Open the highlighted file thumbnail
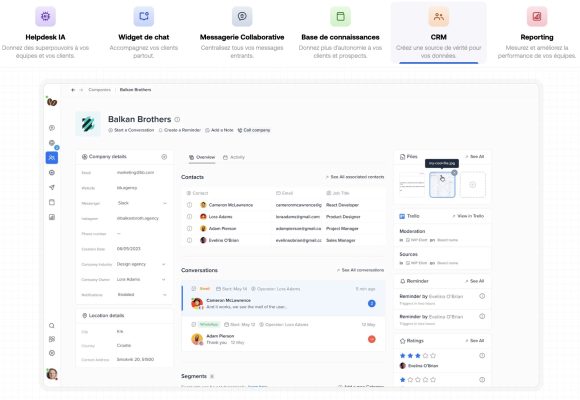Viewport: 580px width, 400px height. [442, 185]
